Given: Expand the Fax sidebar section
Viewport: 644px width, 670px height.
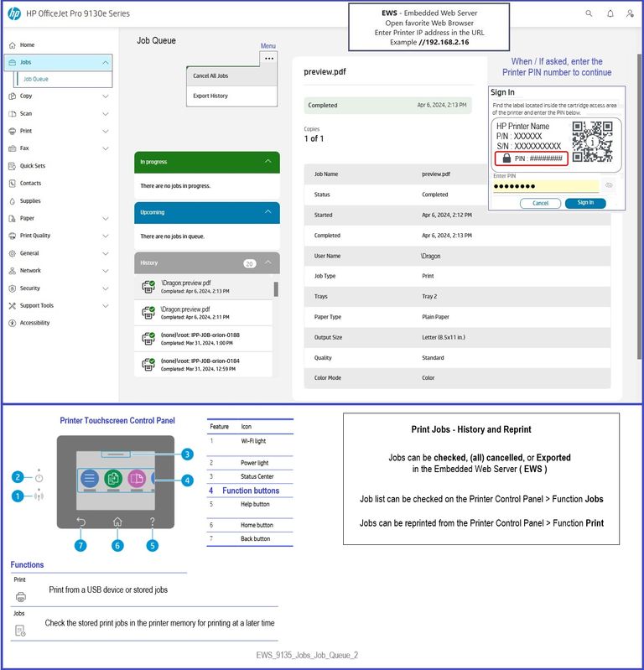Looking at the screenshot, I should [105, 148].
